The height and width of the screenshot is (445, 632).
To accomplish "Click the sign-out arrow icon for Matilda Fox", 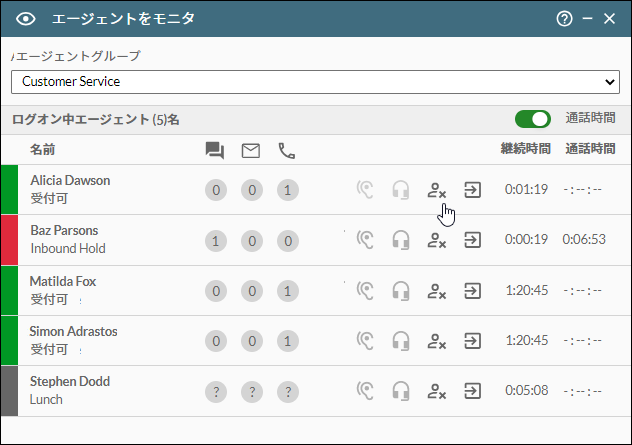I will point(472,291).
